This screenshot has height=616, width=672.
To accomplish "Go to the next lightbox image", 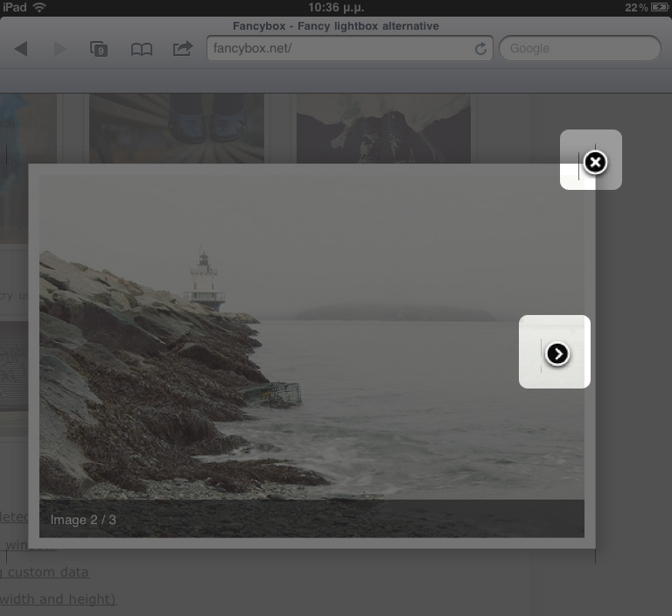I will [557, 353].
